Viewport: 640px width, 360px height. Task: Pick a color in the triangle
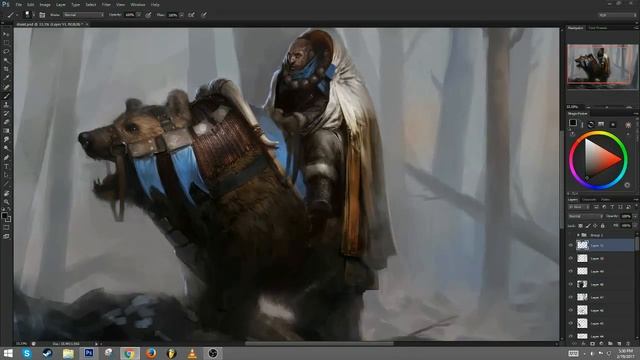599,160
